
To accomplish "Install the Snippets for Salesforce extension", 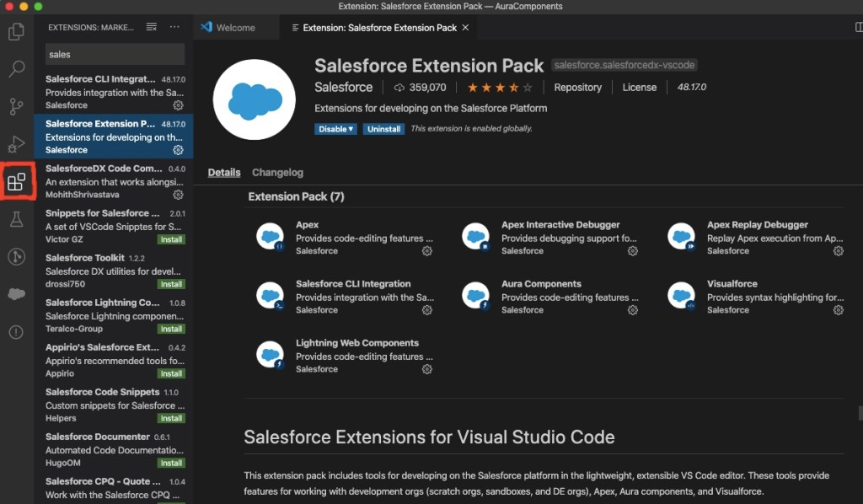I will (x=171, y=239).
